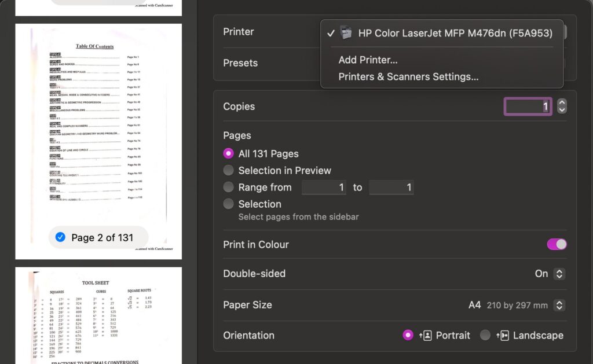This screenshot has height=364, width=593.
Task: Click the HP LaserJet printer icon
Action: pos(346,33)
